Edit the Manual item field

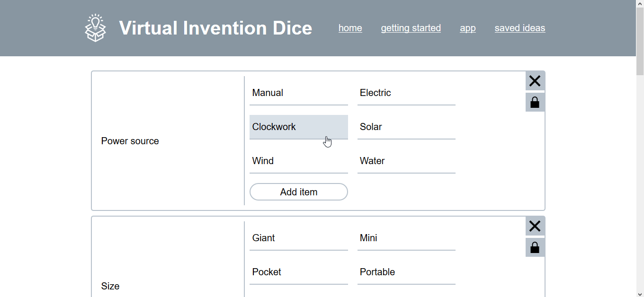click(x=298, y=93)
